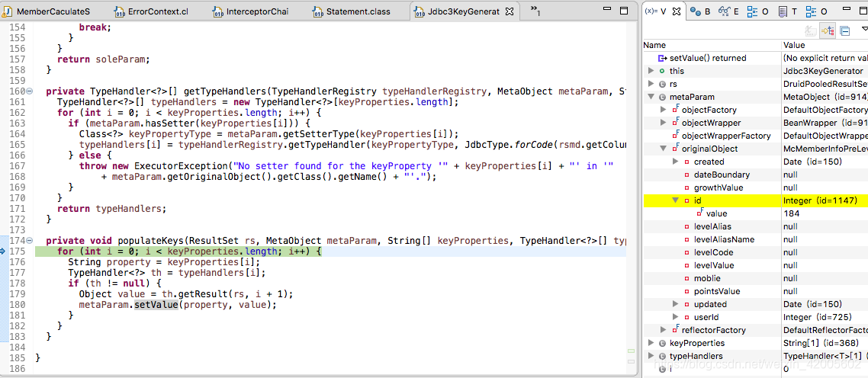
Task: Click the highlighted setValue call on line 180
Action: click(x=156, y=305)
